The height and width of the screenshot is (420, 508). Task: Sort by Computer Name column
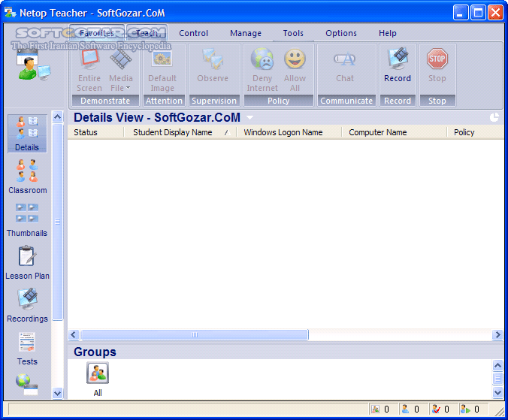(x=394, y=132)
